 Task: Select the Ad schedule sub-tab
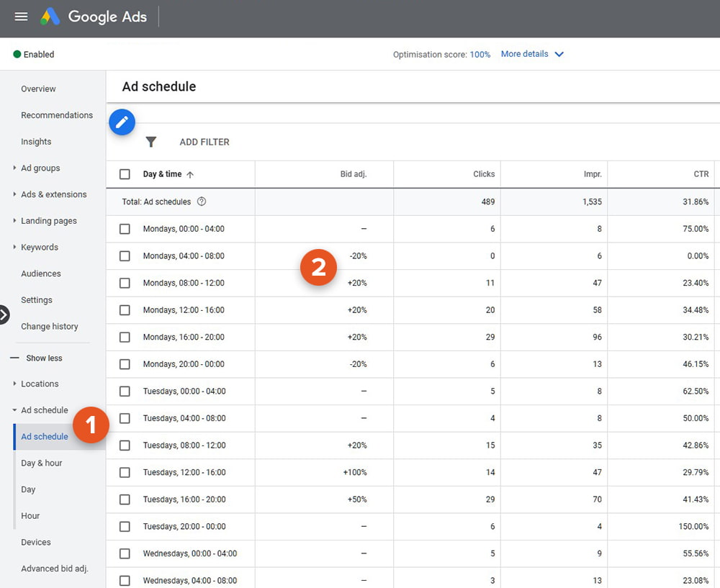coord(45,437)
